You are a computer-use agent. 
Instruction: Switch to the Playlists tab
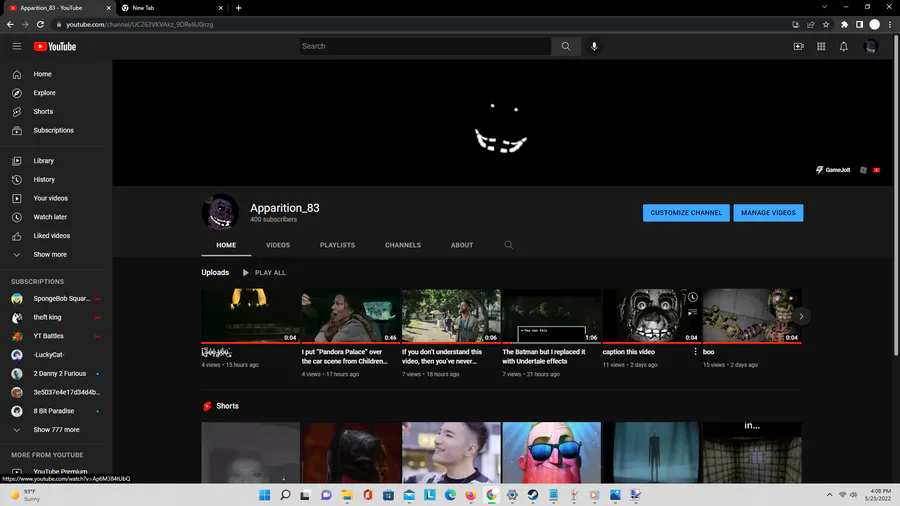(x=338, y=245)
